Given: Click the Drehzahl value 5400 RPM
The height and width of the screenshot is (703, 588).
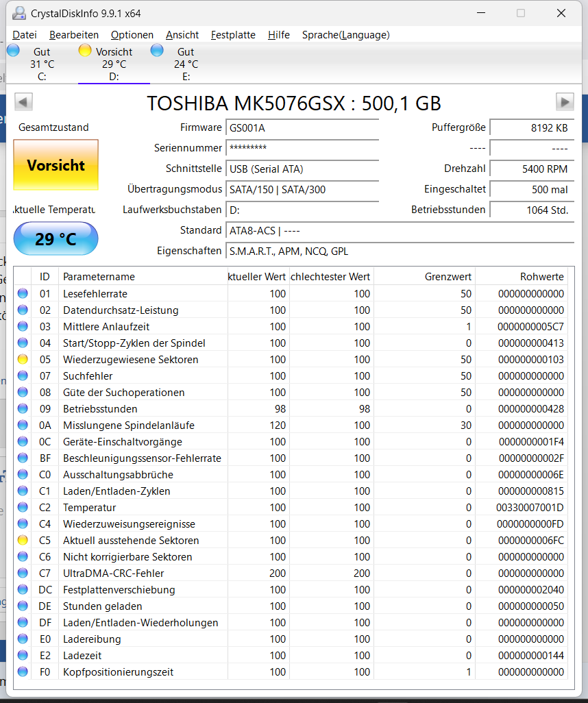Looking at the screenshot, I should point(532,169).
